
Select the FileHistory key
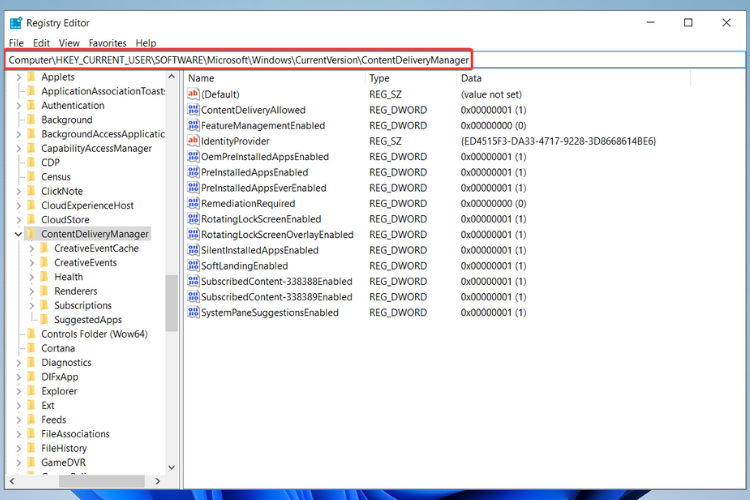click(64, 448)
